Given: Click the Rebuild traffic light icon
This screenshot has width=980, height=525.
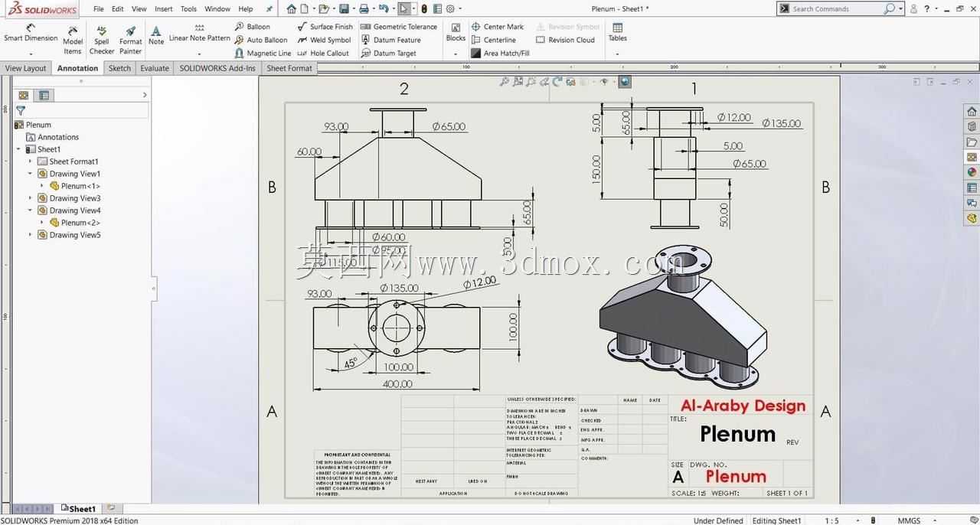Looking at the screenshot, I should 424,9.
